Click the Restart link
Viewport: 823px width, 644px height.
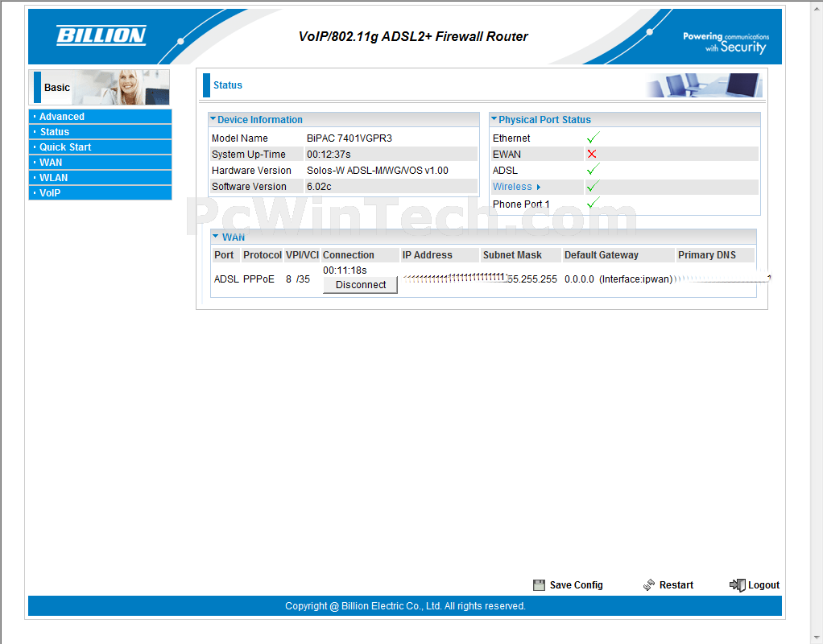676,585
